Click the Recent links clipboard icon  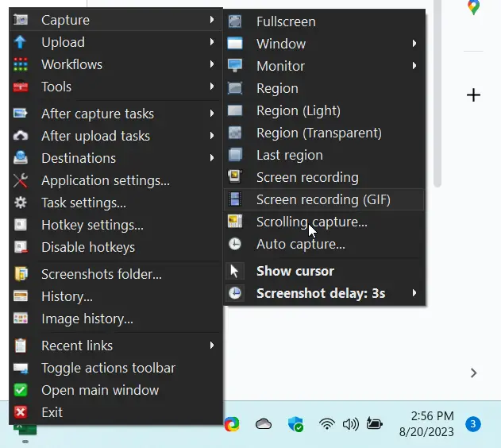pyautogui.click(x=21, y=346)
